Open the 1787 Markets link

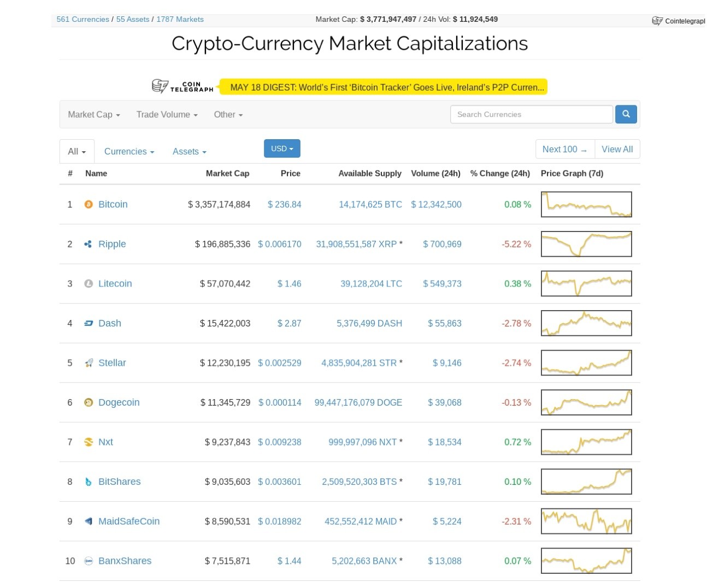180,19
